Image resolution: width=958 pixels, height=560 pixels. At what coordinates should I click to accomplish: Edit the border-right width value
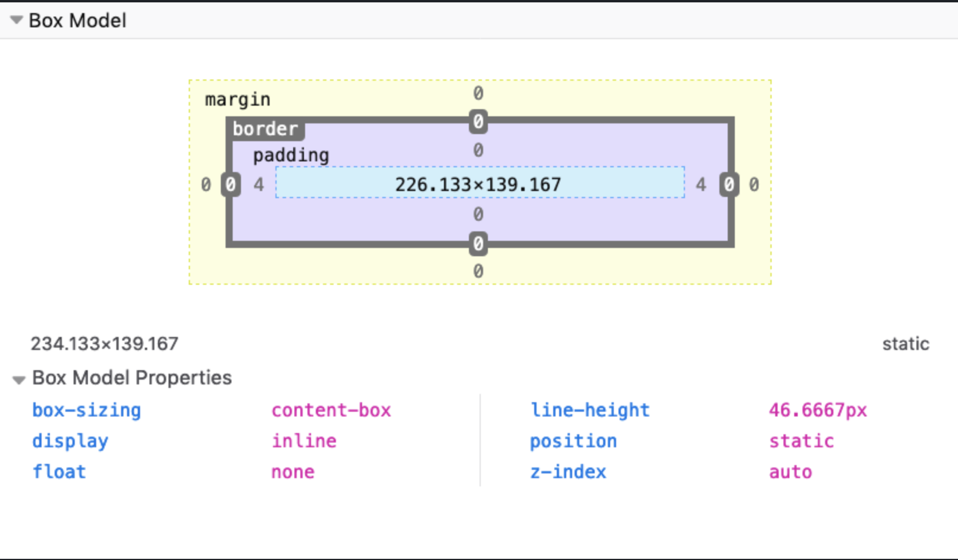(729, 184)
